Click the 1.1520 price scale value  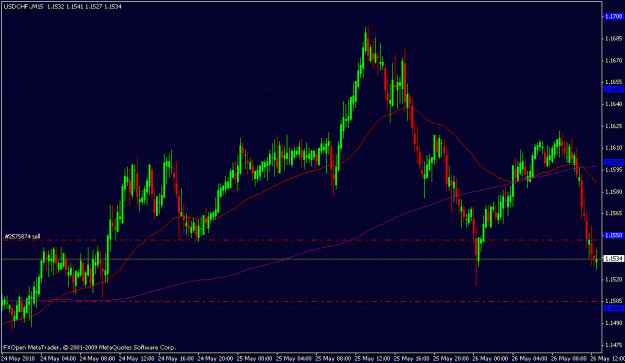coord(614,279)
